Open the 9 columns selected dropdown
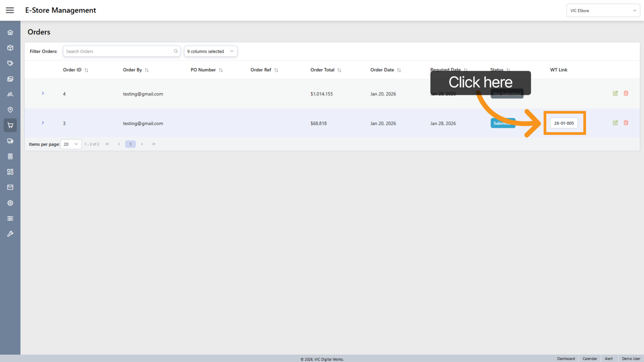Screen dimensions: 644x362 click(x=210, y=51)
